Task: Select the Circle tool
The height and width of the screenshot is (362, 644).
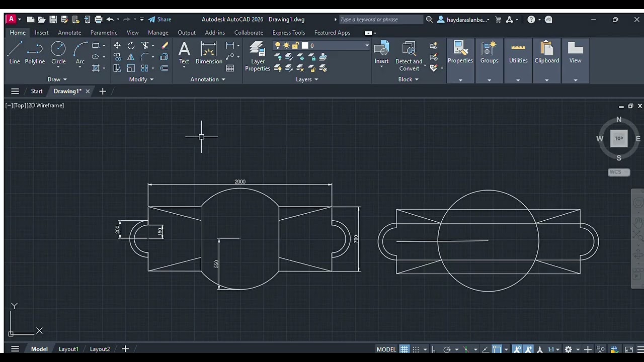Action: 58,53
